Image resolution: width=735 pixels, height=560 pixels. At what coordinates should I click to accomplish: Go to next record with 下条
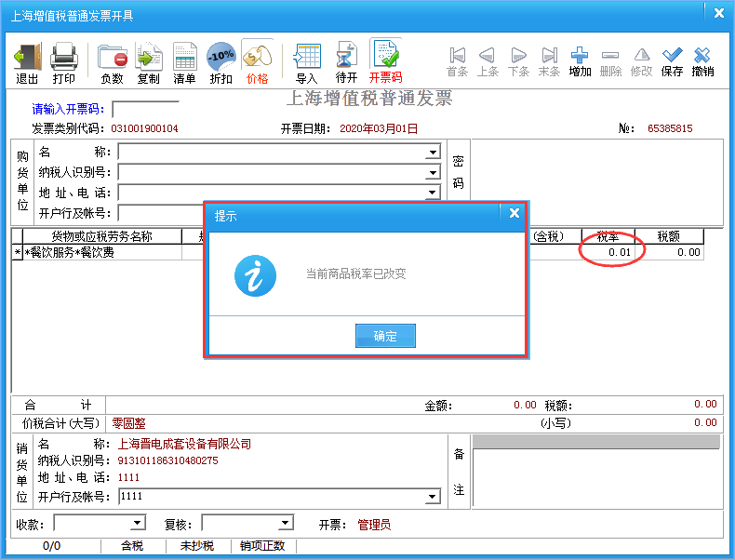518,61
